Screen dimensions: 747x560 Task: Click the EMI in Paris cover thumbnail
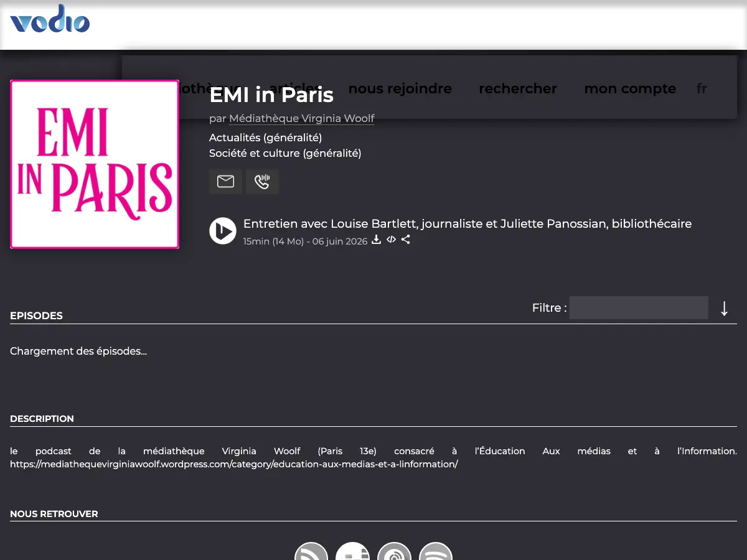click(95, 164)
